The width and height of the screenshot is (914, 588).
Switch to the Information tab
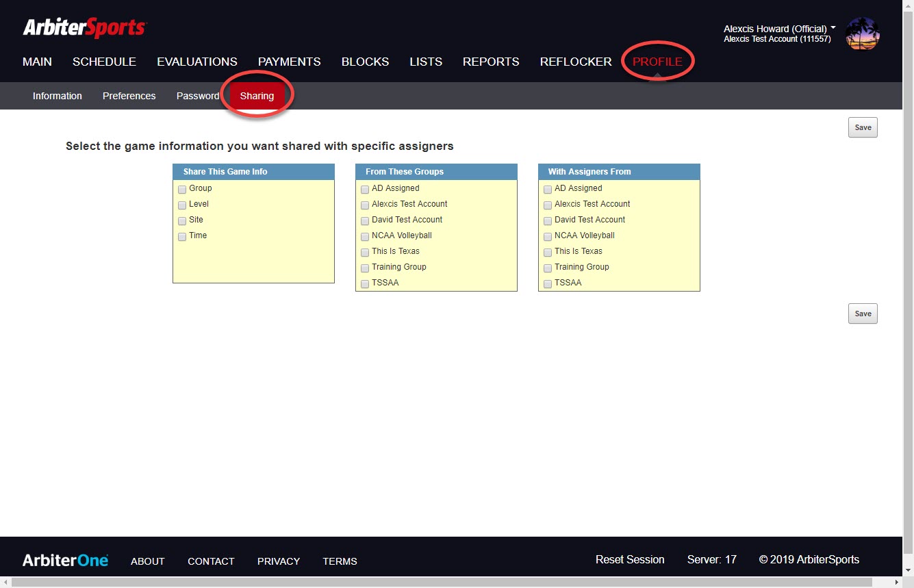click(58, 96)
